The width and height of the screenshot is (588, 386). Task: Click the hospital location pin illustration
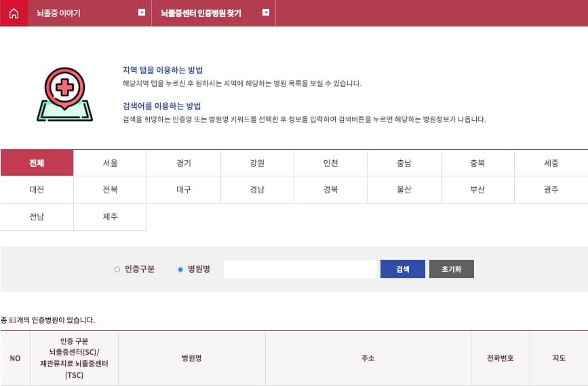click(65, 94)
